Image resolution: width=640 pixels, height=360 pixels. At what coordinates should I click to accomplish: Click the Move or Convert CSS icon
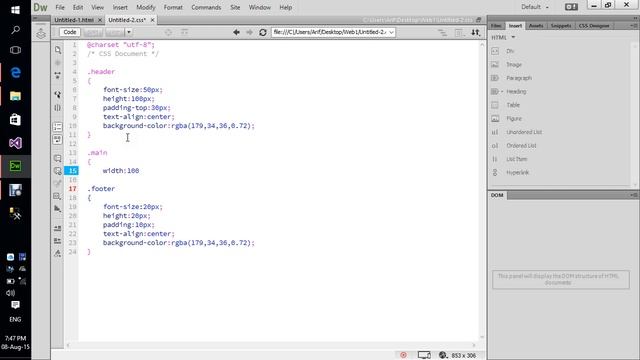coord(58,209)
